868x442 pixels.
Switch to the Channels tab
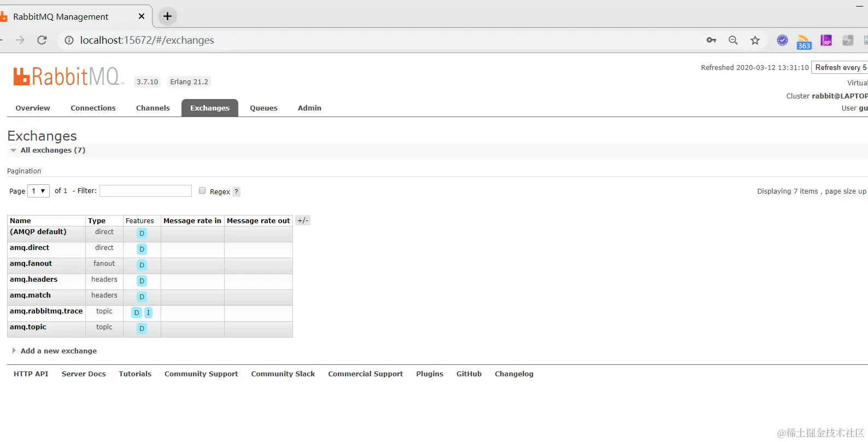point(153,108)
